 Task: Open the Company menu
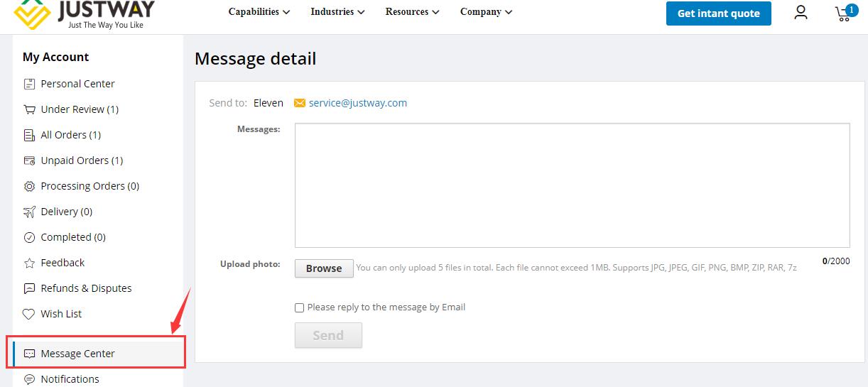[486, 11]
